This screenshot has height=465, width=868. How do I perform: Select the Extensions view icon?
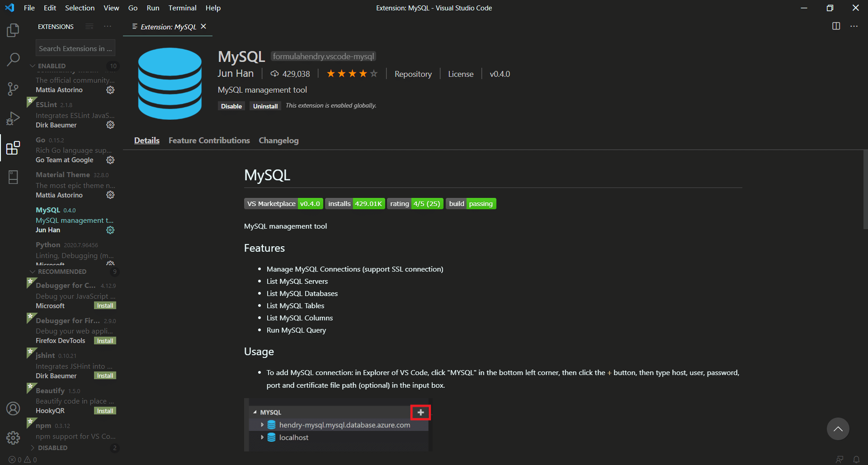point(13,148)
